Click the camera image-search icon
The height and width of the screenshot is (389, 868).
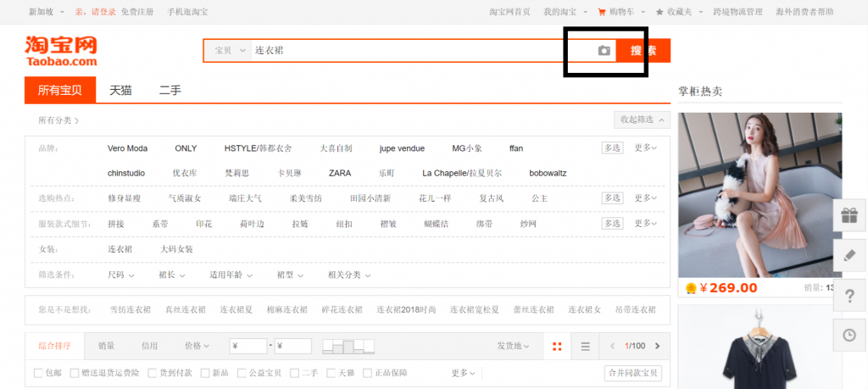pos(604,51)
